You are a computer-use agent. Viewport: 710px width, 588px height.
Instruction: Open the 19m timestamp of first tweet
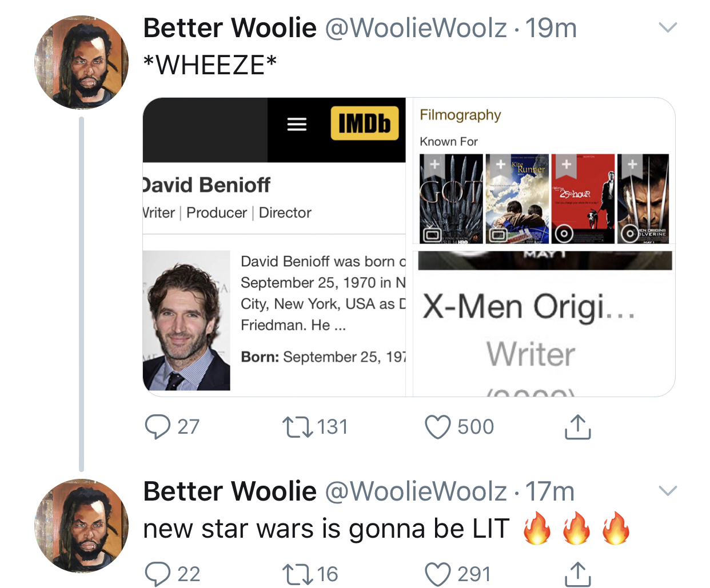[551, 28]
